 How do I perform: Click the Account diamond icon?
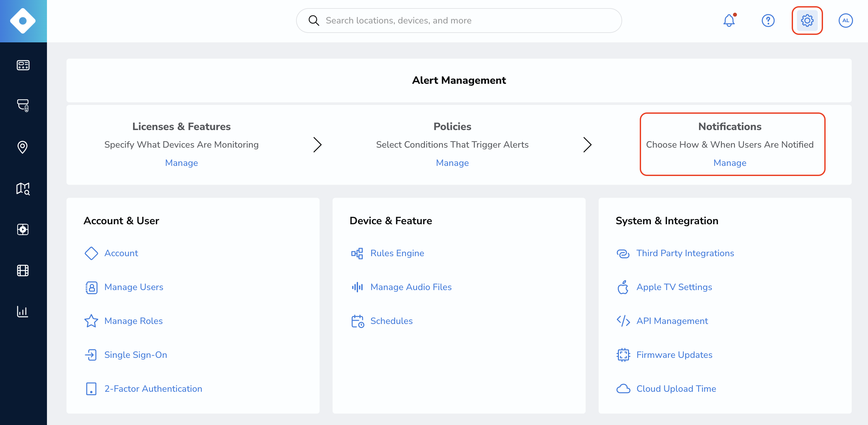click(91, 253)
